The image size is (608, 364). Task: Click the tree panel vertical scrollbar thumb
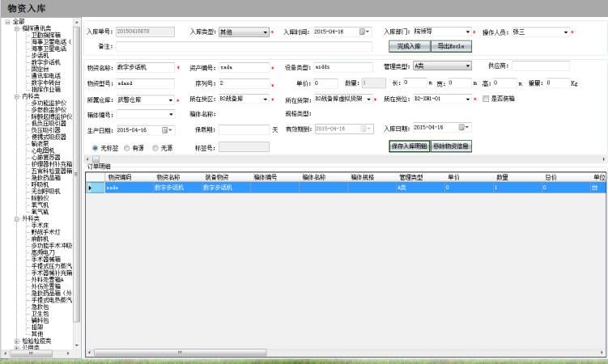tap(76, 175)
